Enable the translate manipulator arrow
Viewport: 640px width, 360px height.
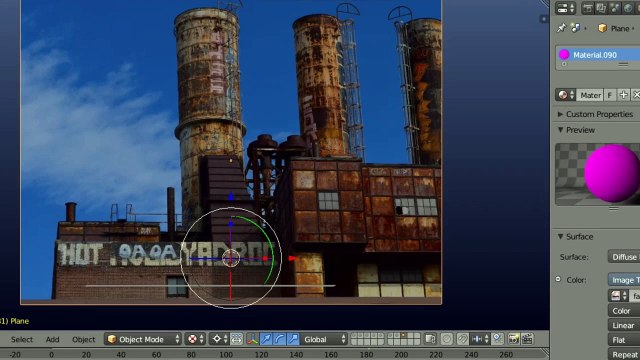[x=266, y=339]
